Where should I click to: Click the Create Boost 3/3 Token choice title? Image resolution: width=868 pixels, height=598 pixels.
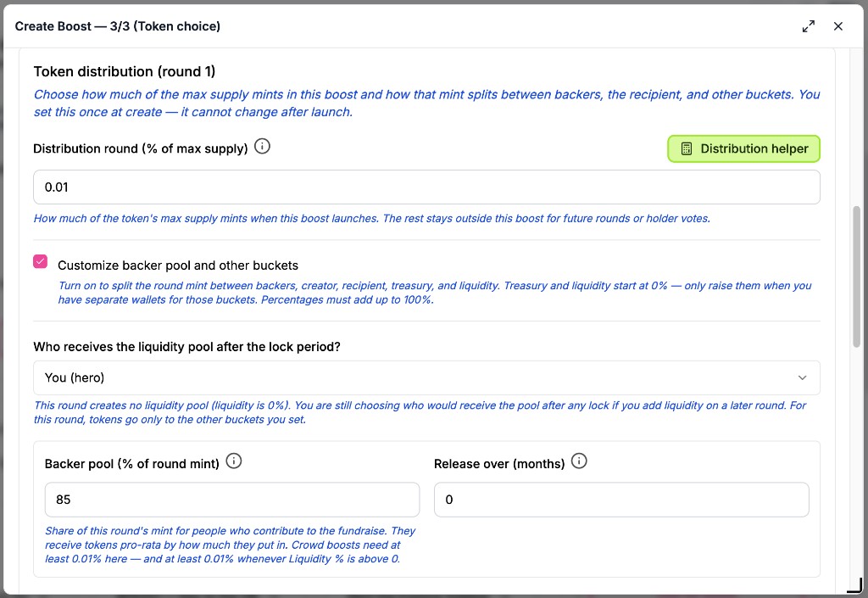(117, 26)
